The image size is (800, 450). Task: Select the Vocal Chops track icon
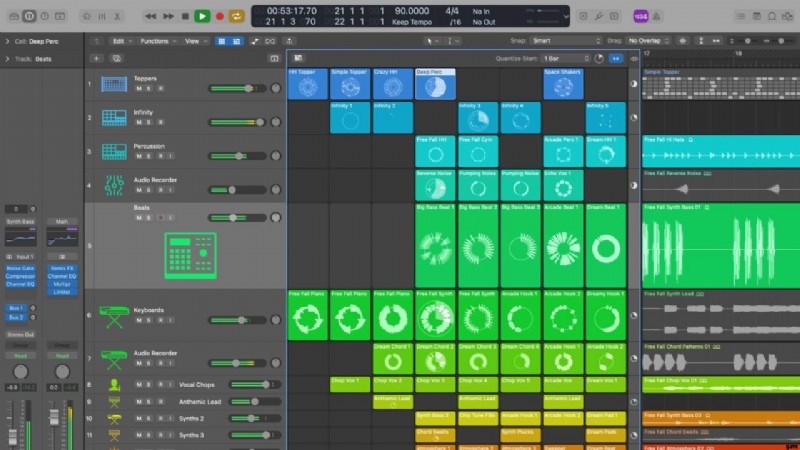(113, 384)
